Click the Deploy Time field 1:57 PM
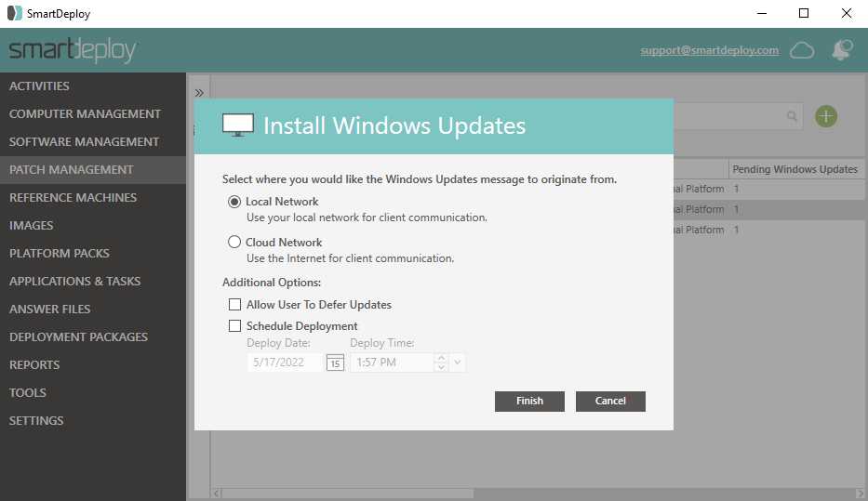Viewport: 868px width, 501px height. point(392,363)
